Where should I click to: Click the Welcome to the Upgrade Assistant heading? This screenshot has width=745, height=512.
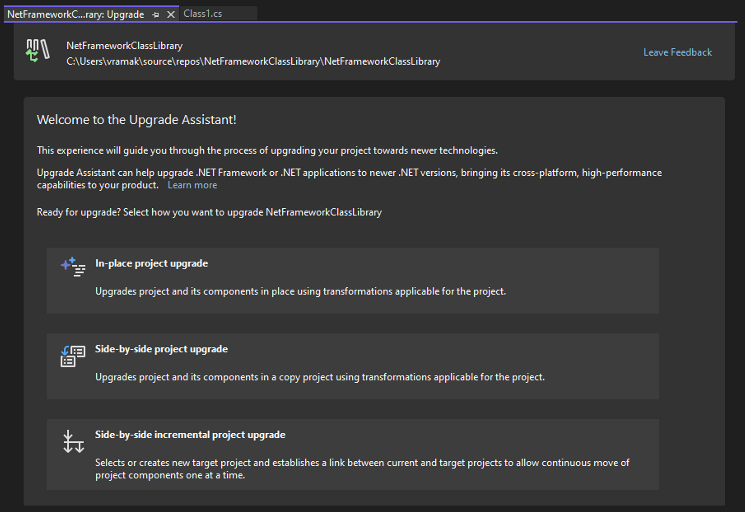click(136, 120)
